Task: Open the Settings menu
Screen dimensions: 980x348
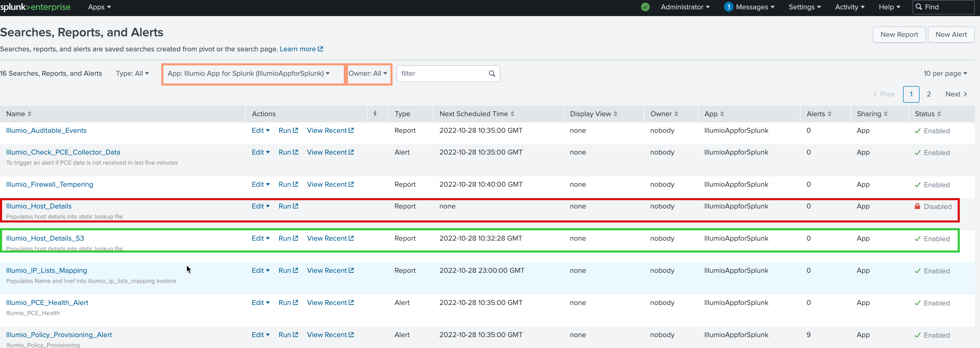Action: (805, 7)
